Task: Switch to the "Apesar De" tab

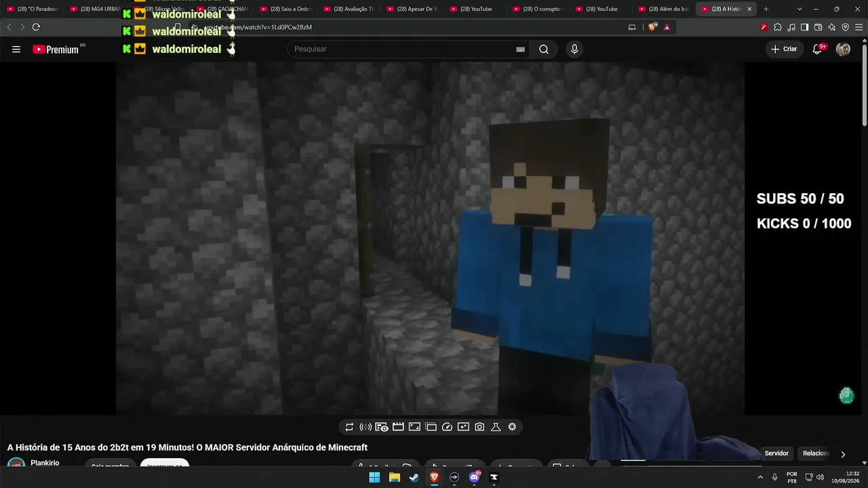Action: click(412, 9)
